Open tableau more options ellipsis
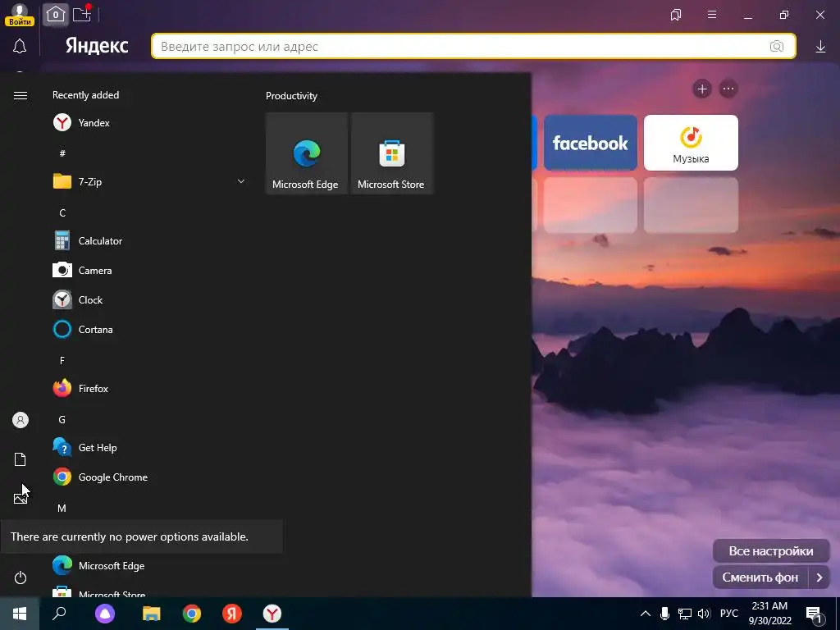This screenshot has width=840, height=630. pos(728,89)
